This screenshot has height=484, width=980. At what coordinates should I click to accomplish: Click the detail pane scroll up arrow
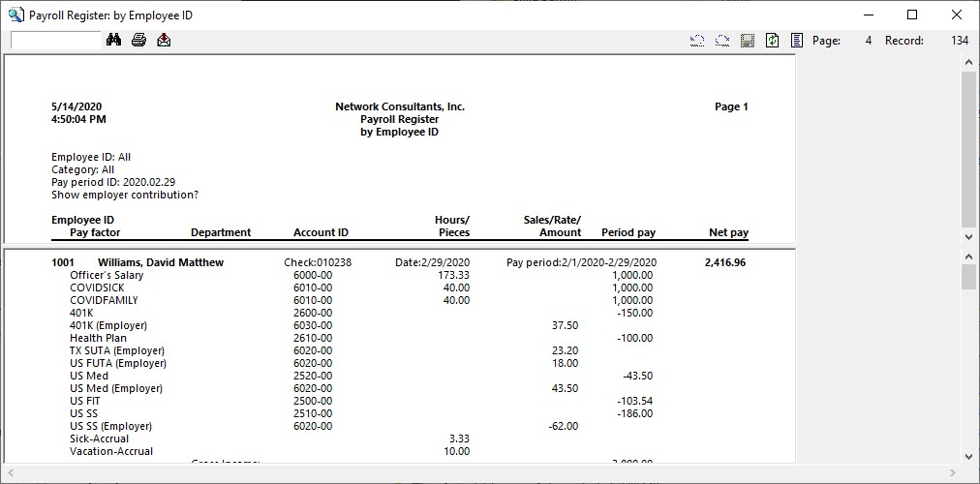point(968,257)
